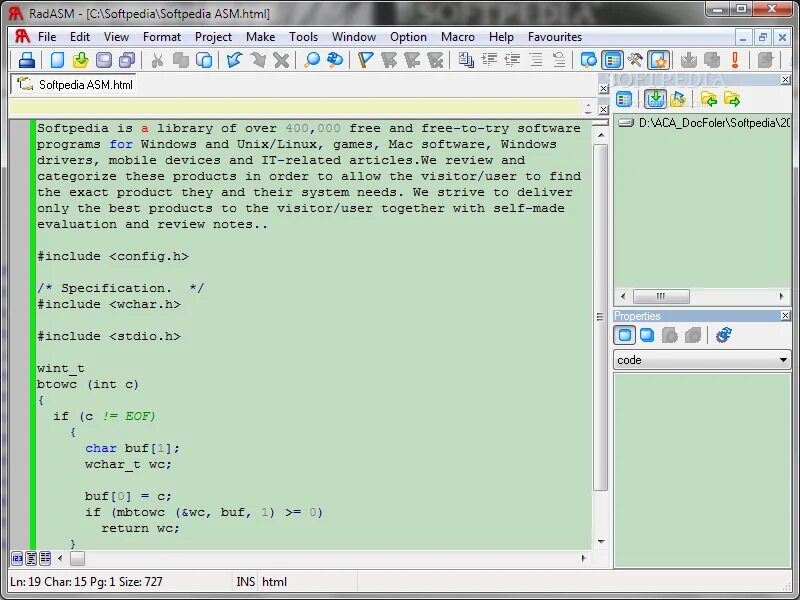800x600 pixels.
Task: Outdent the selection using the toolbar icon
Action: [512, 60]
